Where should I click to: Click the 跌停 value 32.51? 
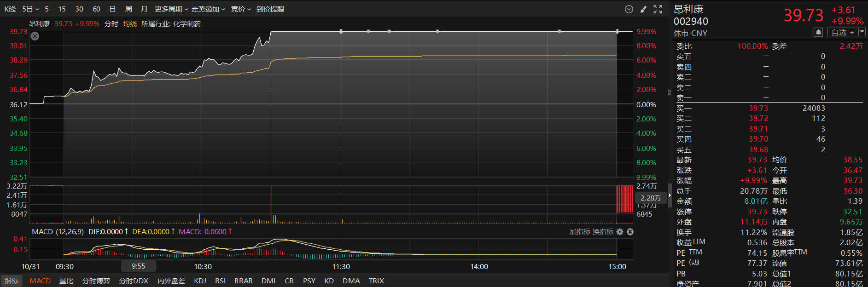click(x=853, y=212)
